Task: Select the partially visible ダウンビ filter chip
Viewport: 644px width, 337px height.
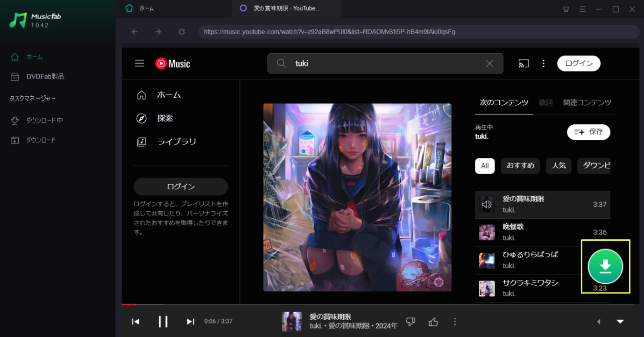Action: pos(594,166)
